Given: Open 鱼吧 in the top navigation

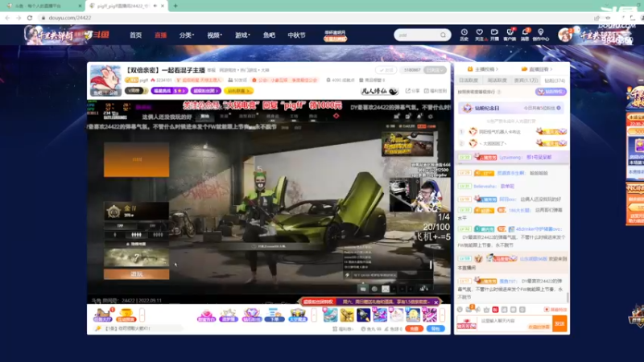Looking at the screenshot, I should click(269, 35).
